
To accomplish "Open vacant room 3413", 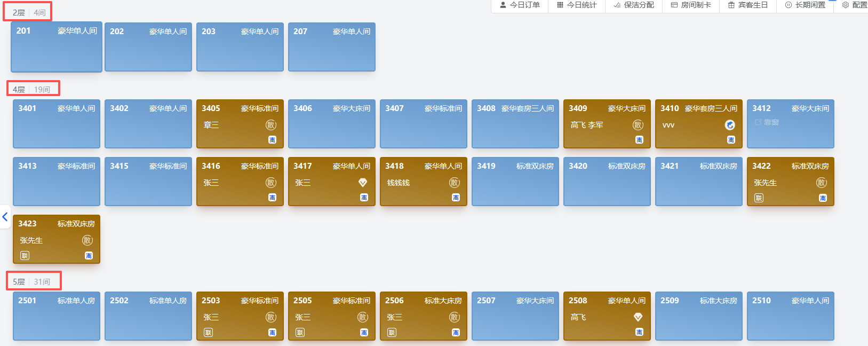I will [x=57, y=182].
